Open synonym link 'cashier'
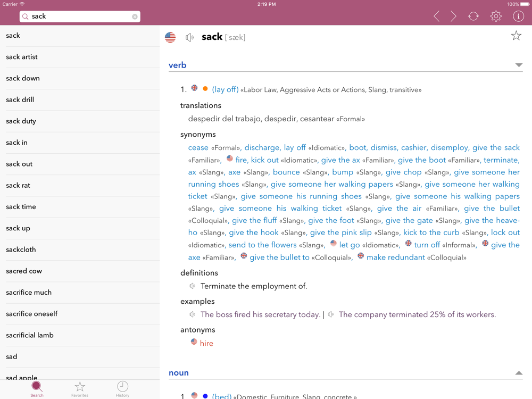The height and width of the screenshot is (399, 532). click(x=413, y=147)
